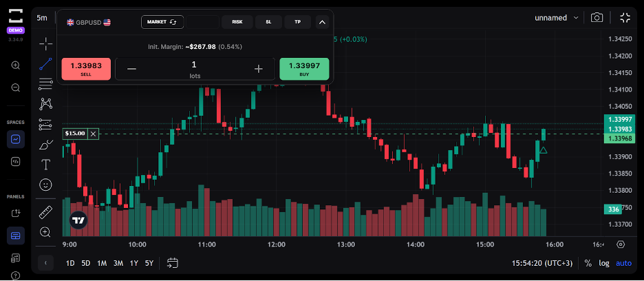The image size is (644, 281).
Task: Increase lots with the plus stepper
Action: pyautogui.click(x=259, y=69)
